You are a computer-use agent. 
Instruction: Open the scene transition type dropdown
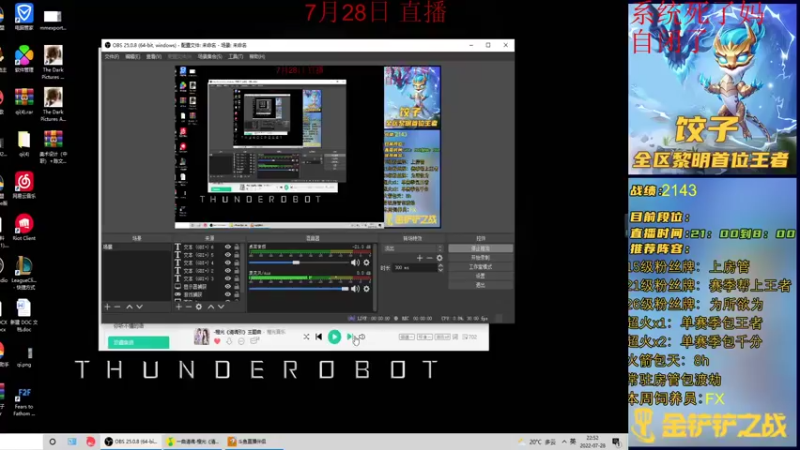(x=413, y=248)
